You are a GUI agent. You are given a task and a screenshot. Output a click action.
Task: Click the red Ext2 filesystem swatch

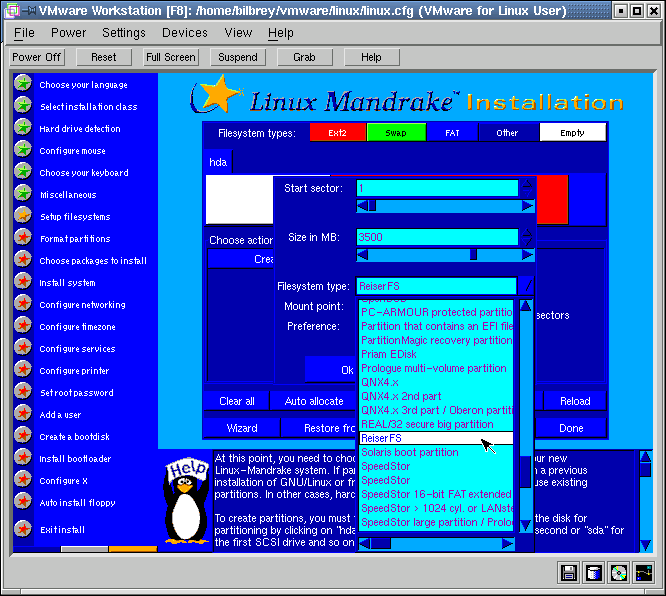[338, 132]
